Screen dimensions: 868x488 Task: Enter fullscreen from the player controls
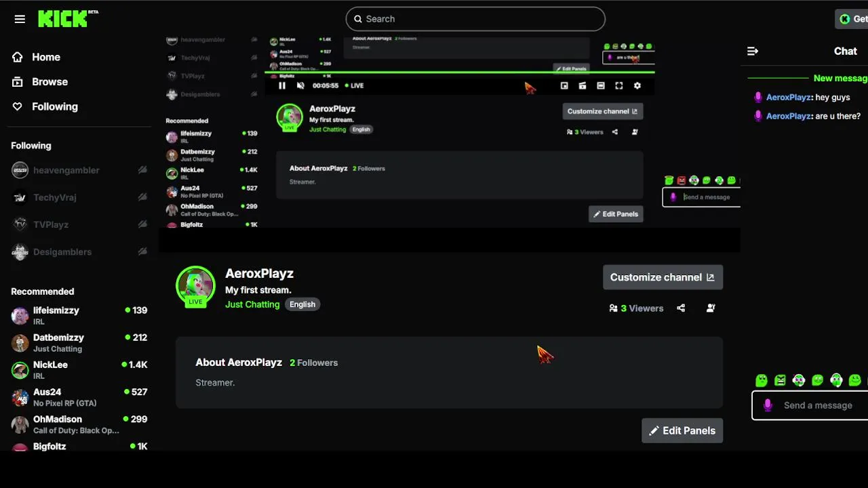tap(618, 85)
